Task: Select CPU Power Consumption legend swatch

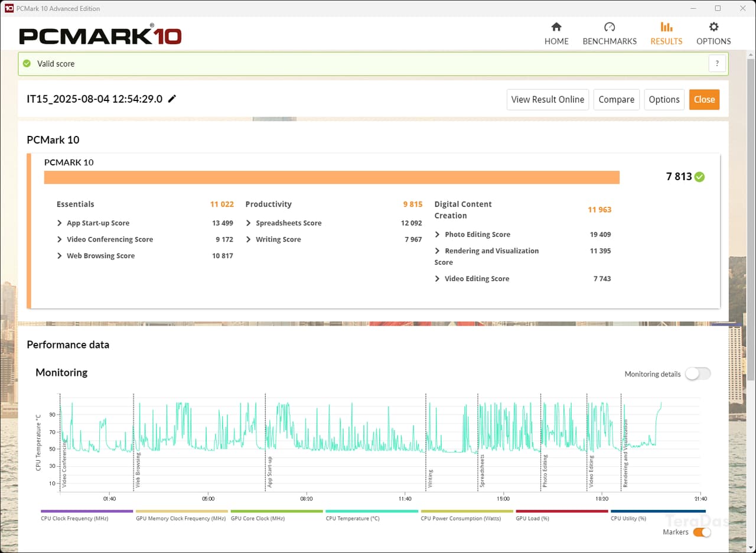Action: (x=467, y=511)
